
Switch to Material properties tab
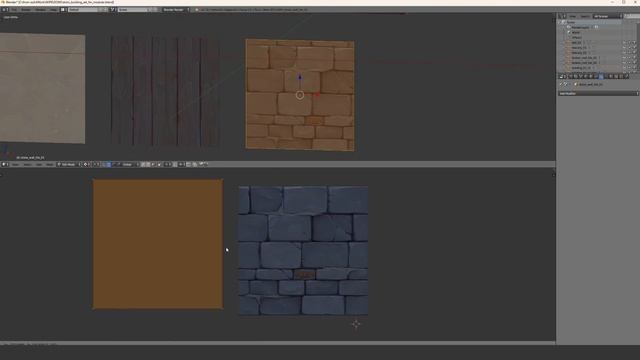[x=611, y=77]
